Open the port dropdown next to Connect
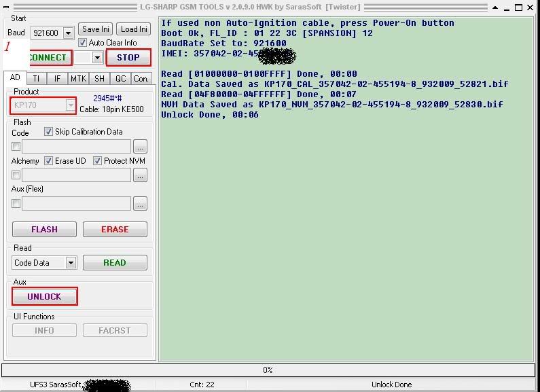Screen dimensions: 540x392 pyautogui.click(x=97, y=58)
